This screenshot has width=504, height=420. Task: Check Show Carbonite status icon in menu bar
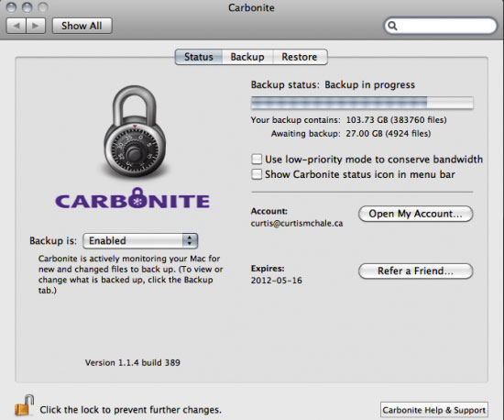coord(257,174)
